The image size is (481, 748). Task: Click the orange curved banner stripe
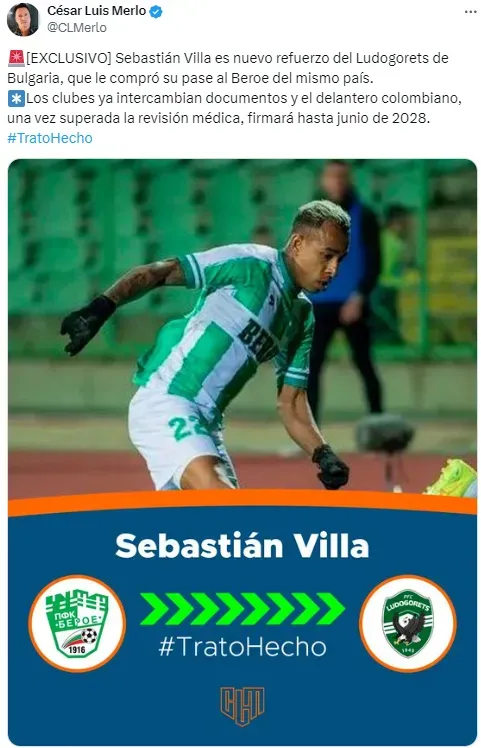point(242,503)
